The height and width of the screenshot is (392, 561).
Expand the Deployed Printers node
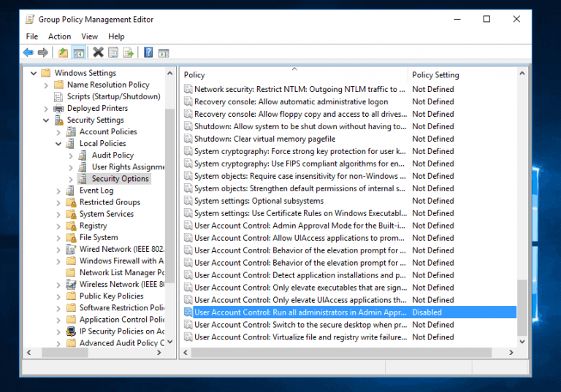tap(46, 109)
